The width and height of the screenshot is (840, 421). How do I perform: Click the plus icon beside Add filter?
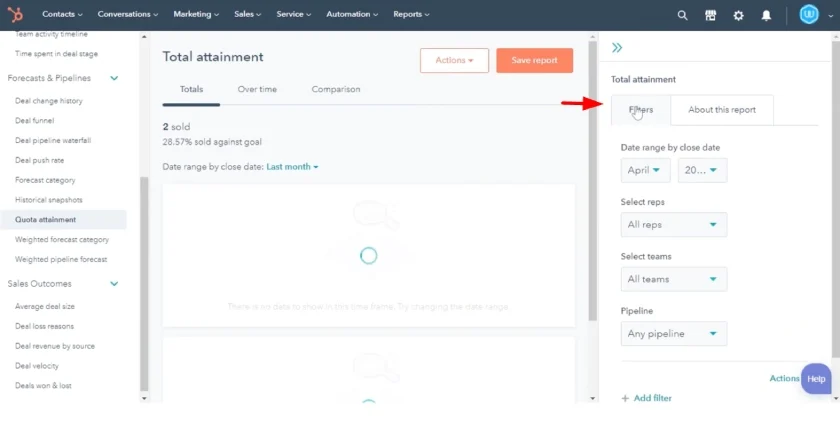point(625,398)
